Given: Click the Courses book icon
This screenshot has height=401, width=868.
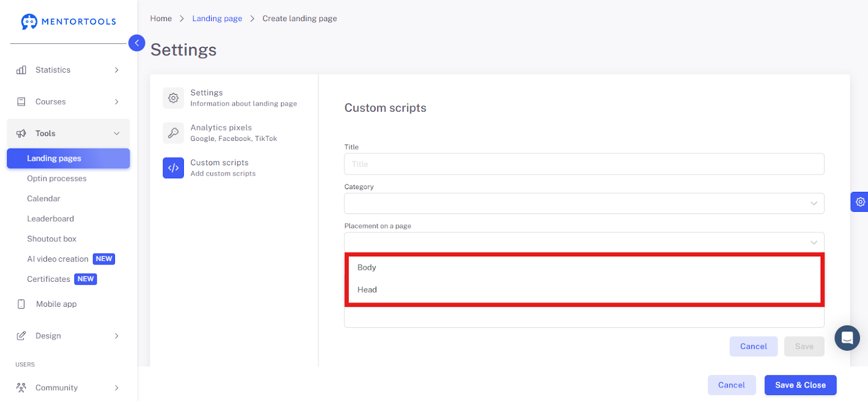Looking at the screenshot, I should [21, 102].
